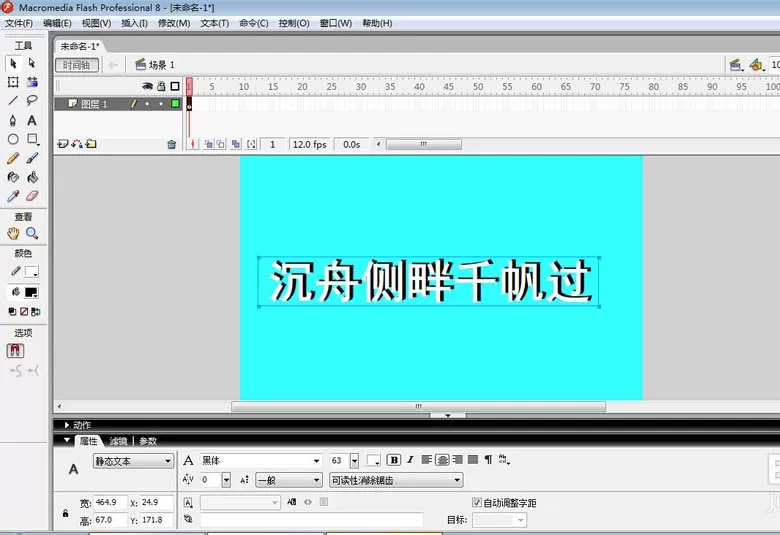Open the 文本(T) menu
780x535 pixels.
point(214,23)
